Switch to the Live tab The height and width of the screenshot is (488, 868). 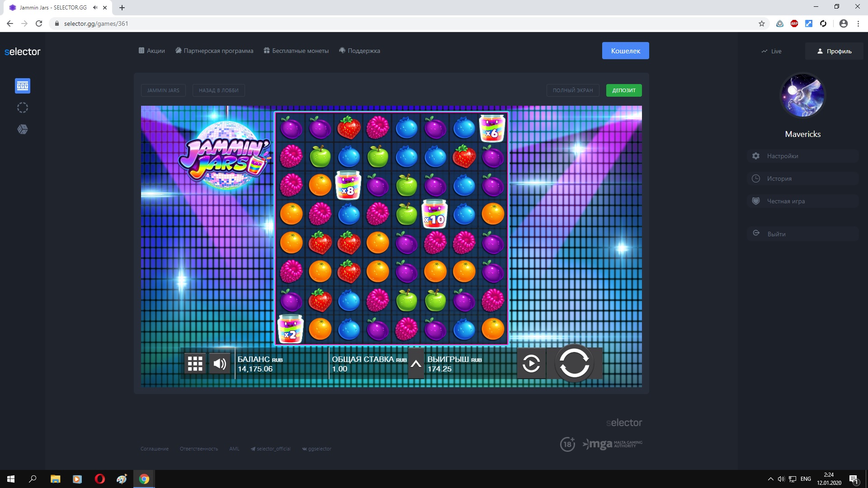pyautogui.click(x=771, y=51)
